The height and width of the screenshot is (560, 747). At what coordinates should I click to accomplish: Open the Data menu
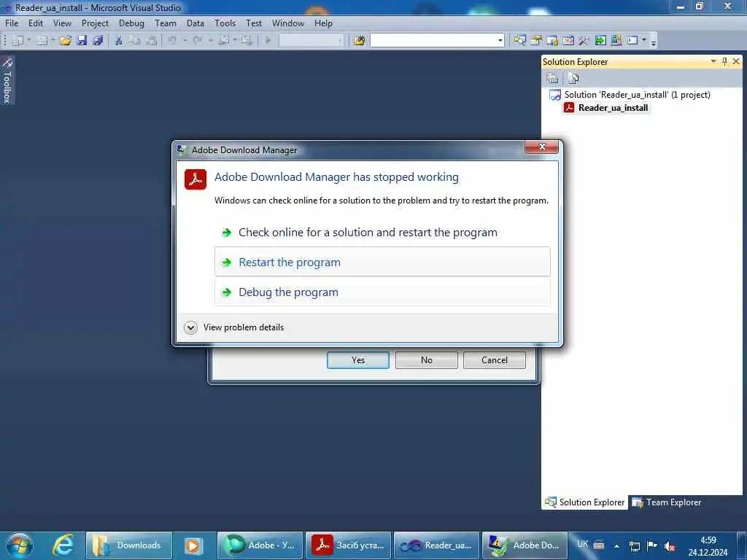pos(196,23)
